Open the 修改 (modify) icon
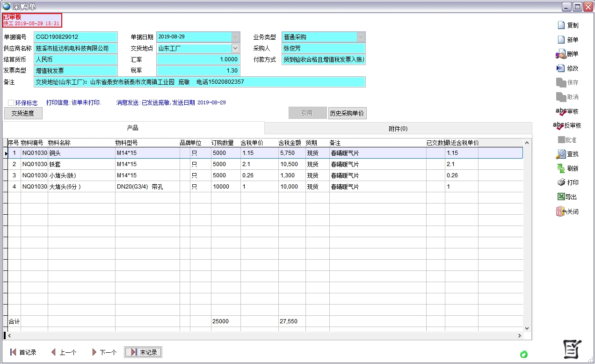 [x=567, y=67]
